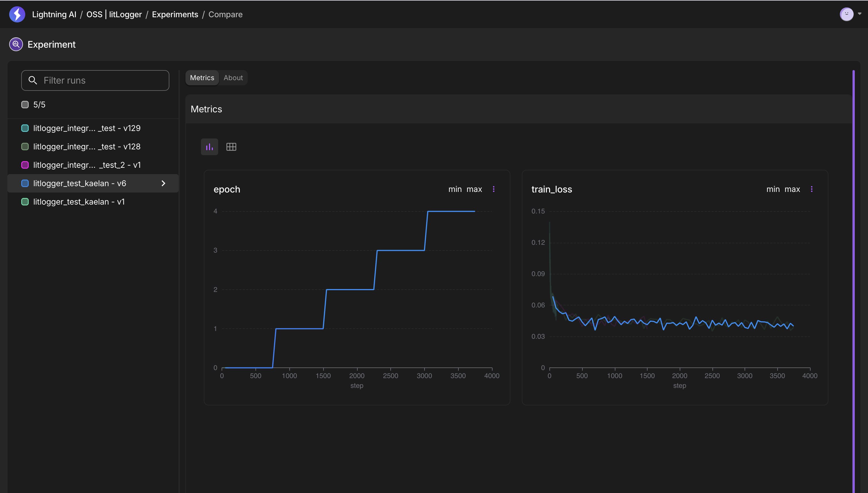The image size is (868, 493).
Task: Focus the Filter runs input field
Action: (95, 80)
